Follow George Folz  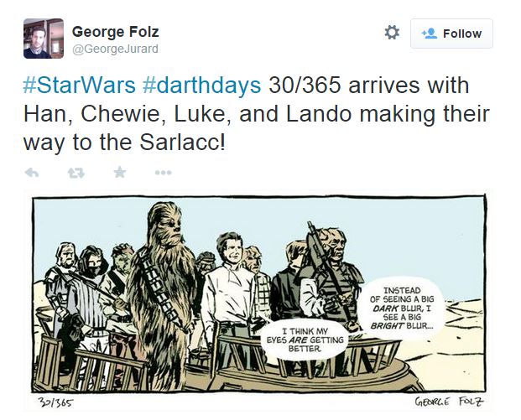(x=451, y=34)
